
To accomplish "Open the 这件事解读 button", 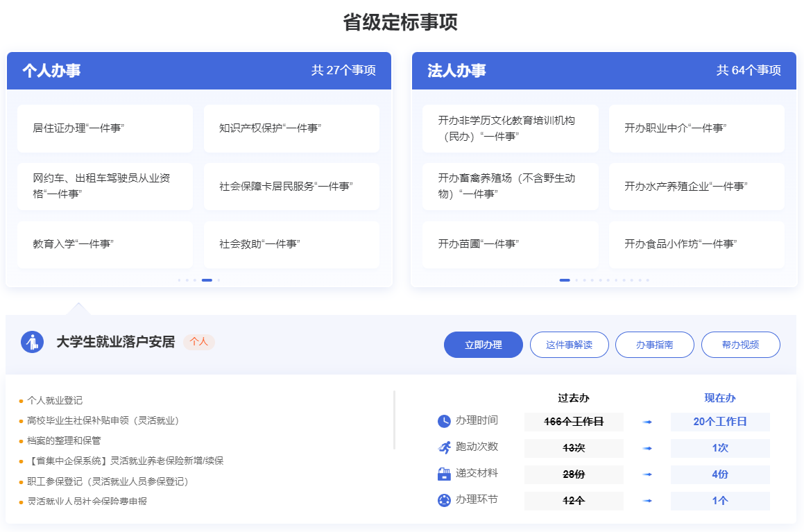I will (x=569, y=345).
